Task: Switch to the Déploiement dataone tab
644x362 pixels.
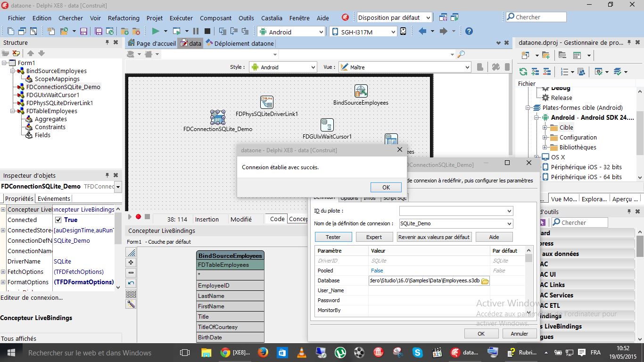Action: coord(240,43)
